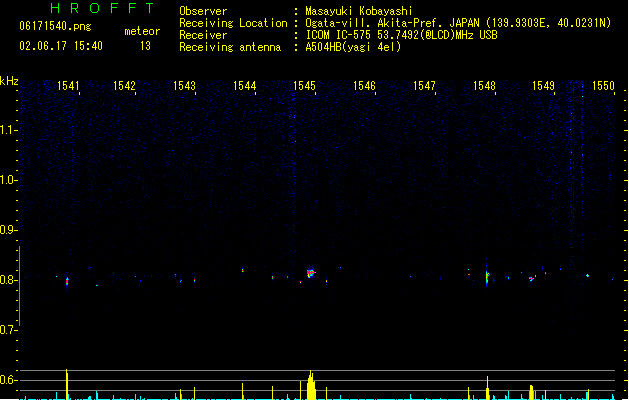
Task: Select the file name 06171540.png
Action: [55, 26]
